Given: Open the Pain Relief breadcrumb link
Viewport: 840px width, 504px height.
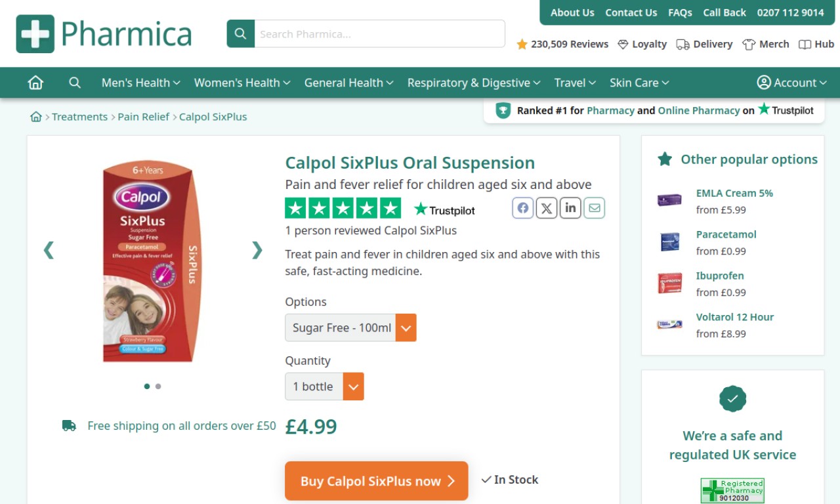Looking at the screenshot, I should (x=143, y=117).
